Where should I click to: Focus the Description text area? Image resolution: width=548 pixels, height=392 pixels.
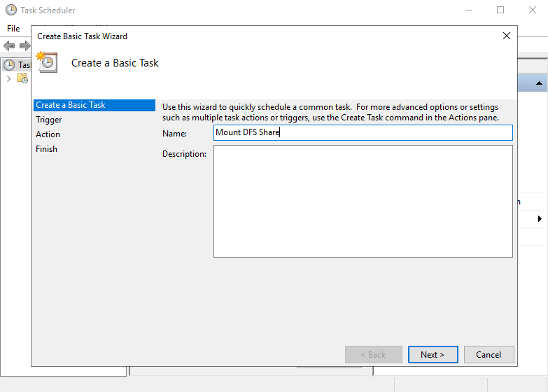(363, 201)
